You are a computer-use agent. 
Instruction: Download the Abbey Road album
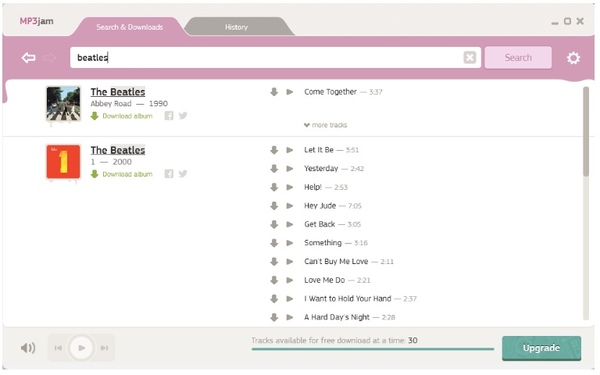click(x=122, y=116)
